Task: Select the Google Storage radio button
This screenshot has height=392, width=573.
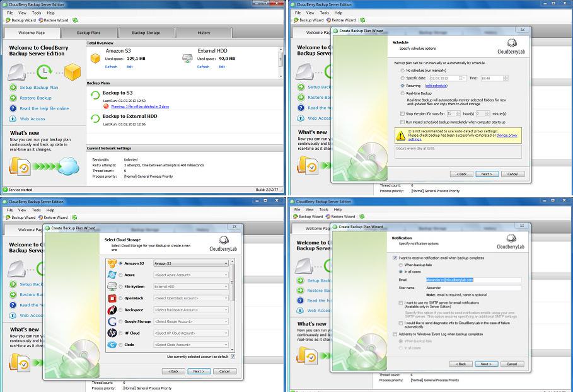Action: (120, 321)
